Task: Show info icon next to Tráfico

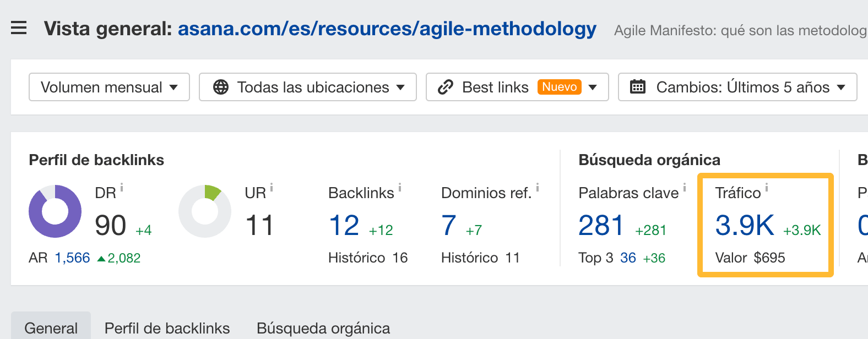Action: coord(767,188)
